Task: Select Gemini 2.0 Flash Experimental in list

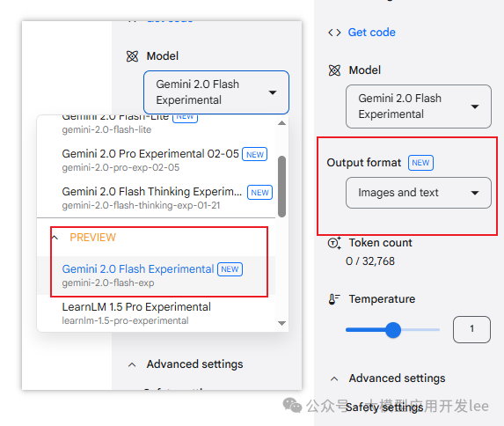Action: point(157,275)
